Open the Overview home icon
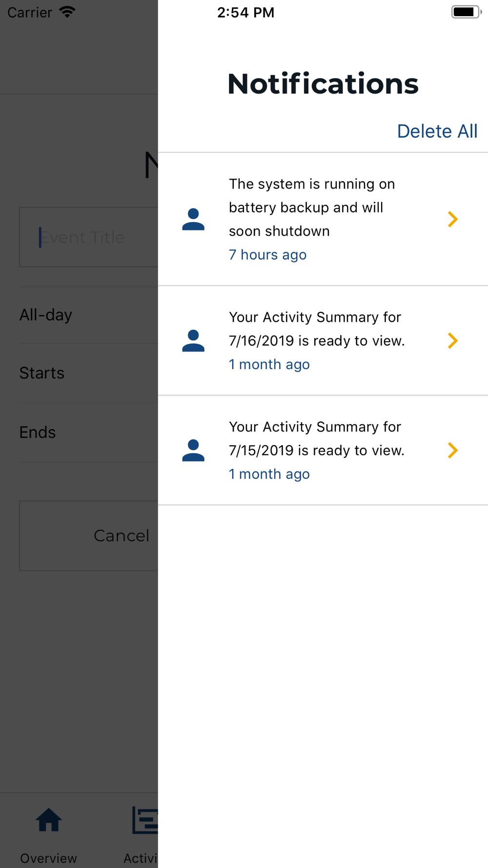This screenshot has width=488, height=868. (49, 820)
